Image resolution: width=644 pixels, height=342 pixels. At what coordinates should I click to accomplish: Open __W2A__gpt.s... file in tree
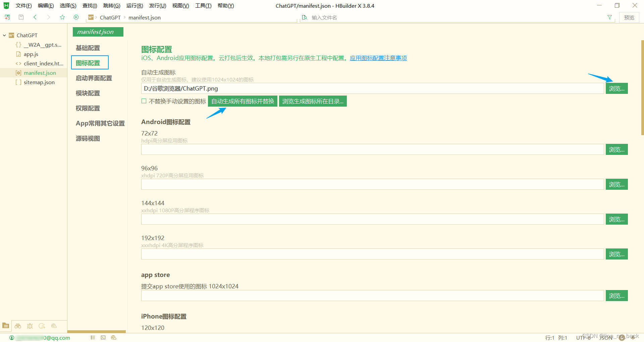[43, 45]
